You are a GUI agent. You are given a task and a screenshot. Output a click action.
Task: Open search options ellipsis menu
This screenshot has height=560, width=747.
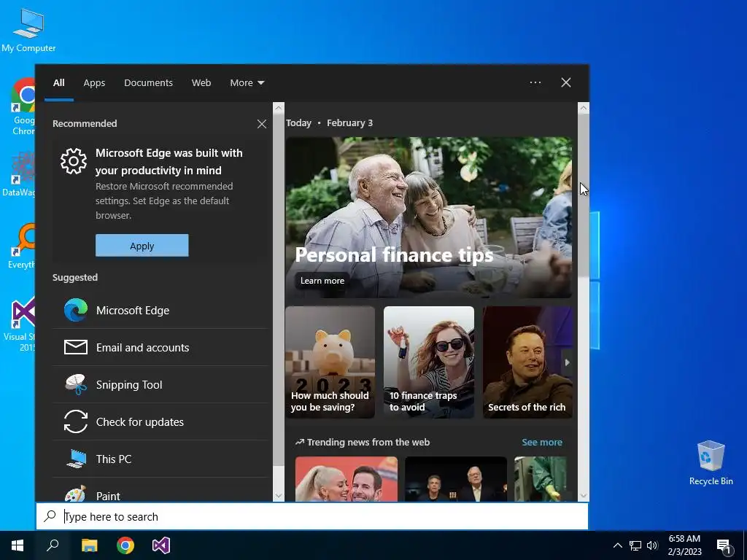tap(535, 82)
